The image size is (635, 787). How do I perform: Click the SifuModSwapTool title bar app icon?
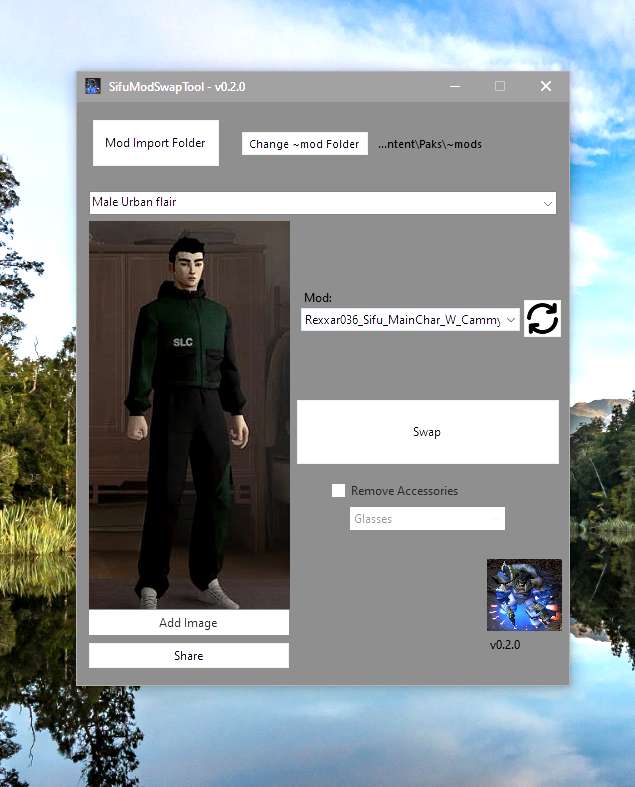[93, 86]
